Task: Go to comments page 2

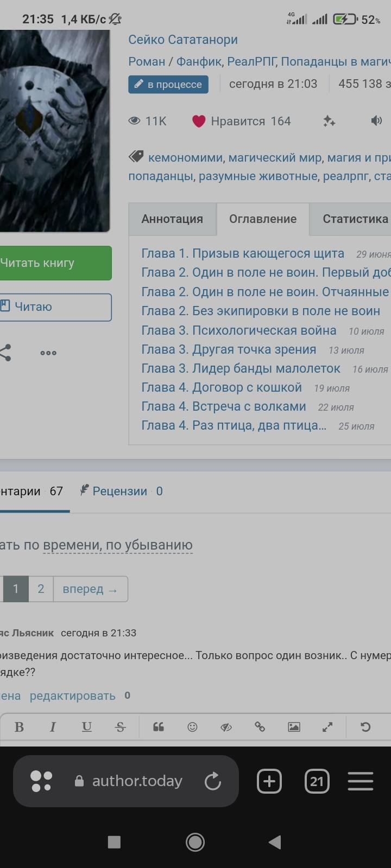Action: click(41, 589)
